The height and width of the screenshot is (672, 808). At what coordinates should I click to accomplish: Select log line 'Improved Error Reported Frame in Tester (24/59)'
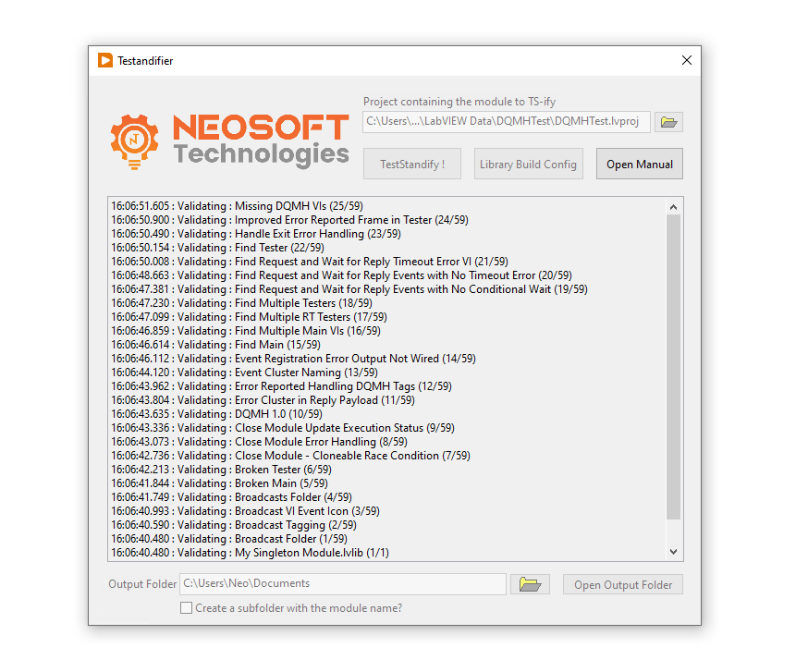click(289, 220)
